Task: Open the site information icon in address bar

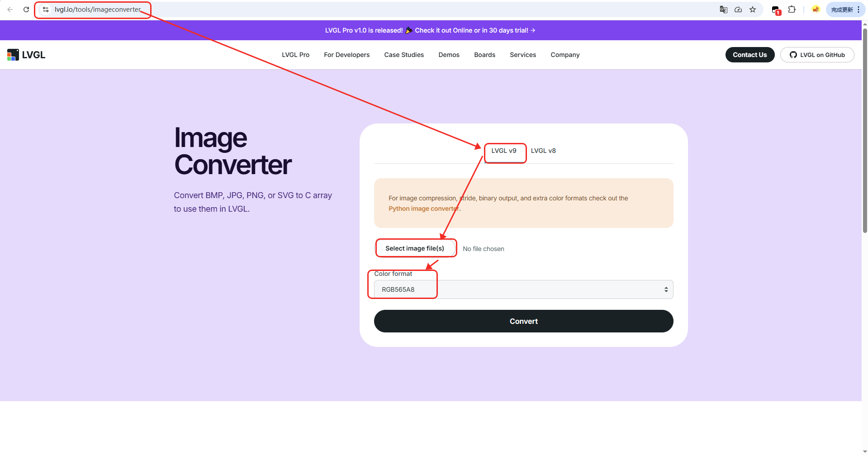Action: [46, 9]
